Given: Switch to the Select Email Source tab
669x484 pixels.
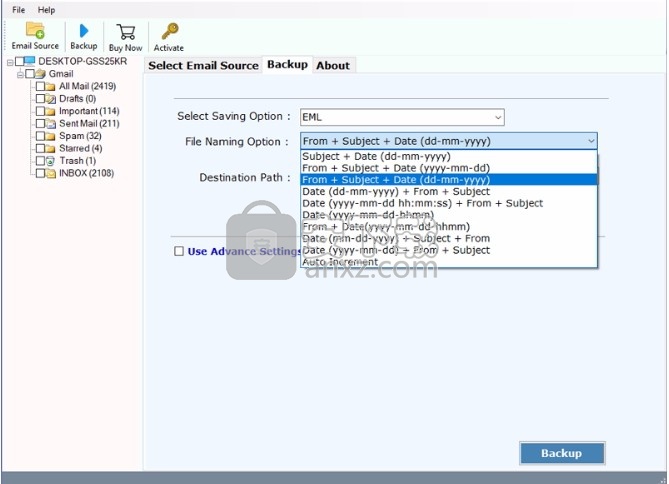Looking at the screenshot, I should coord(203,65).
